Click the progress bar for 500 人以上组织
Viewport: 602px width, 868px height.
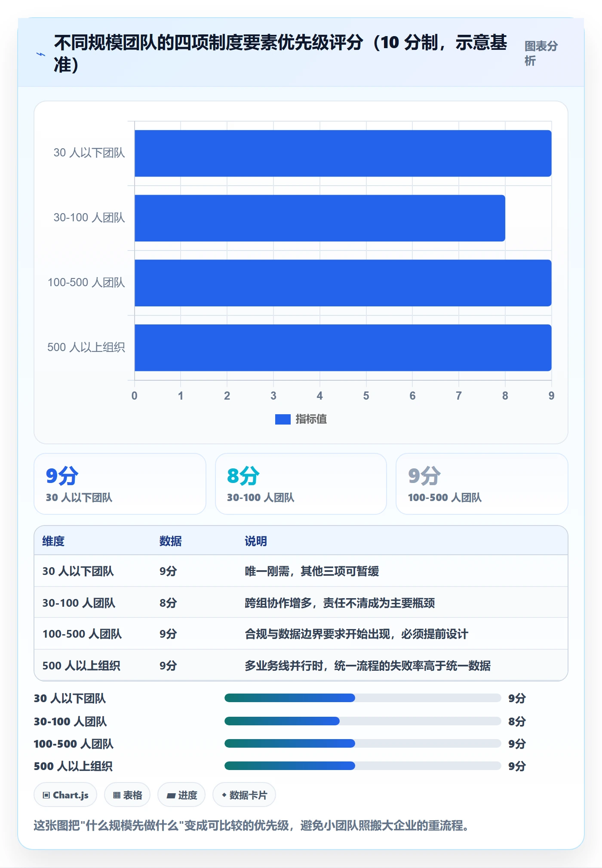[x=362, y=766]
